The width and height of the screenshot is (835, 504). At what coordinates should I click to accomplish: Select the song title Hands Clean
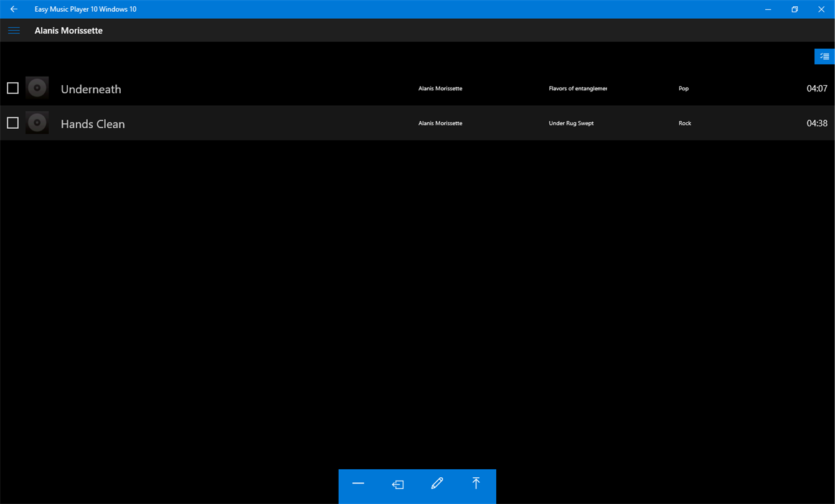(x=93, y=124)
